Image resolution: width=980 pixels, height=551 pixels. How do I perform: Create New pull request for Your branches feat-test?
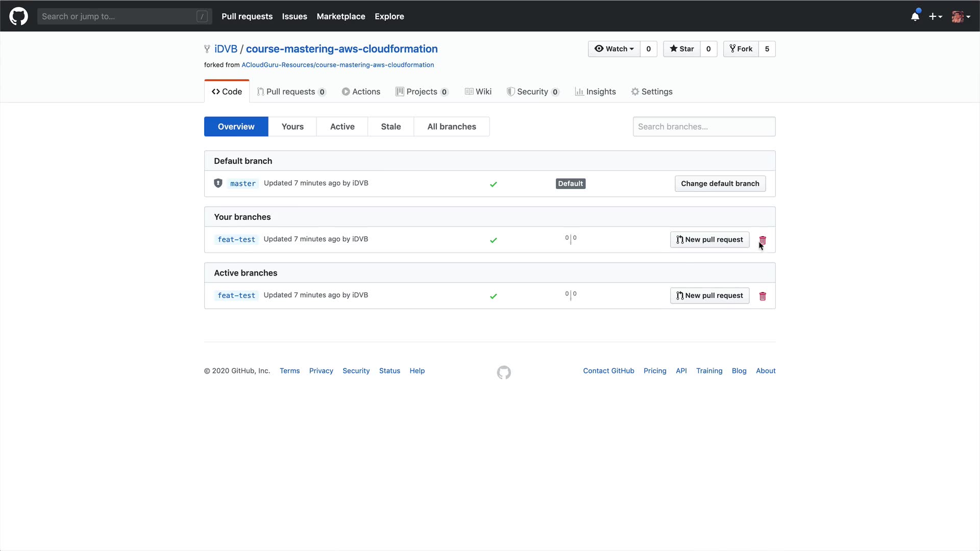(x=709, y=240)
